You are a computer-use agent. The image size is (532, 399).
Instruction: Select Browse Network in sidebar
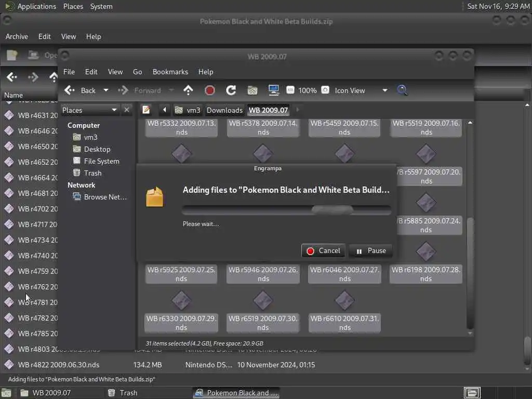(100, 197)
